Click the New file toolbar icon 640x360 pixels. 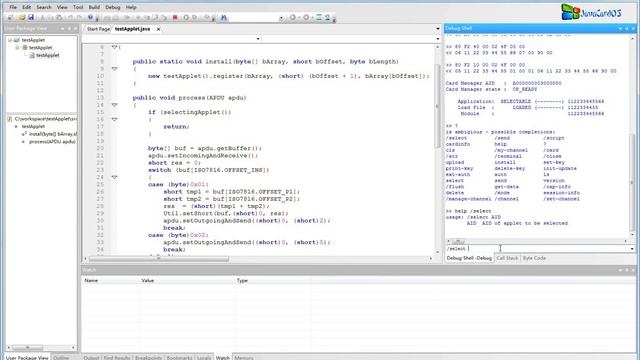click(x=11, y=18)
